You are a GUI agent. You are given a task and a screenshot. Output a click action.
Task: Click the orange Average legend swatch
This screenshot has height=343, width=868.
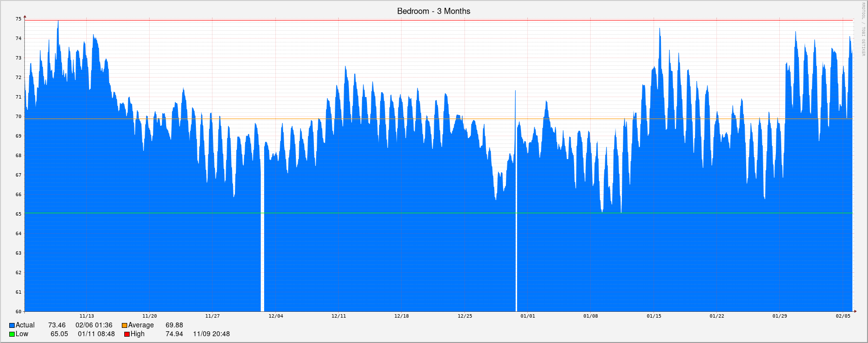coord(124,325)
